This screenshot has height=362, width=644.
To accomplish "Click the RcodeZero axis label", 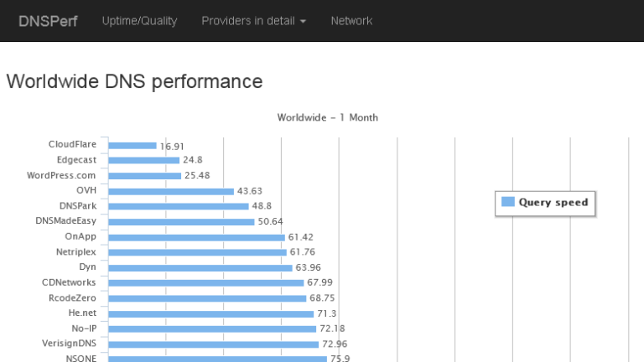I will pyautogui.click(x=72, y=298).
